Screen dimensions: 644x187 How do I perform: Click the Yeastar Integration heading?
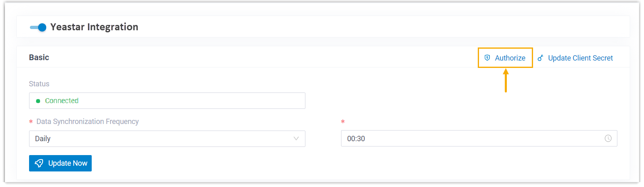pos(94,27)
